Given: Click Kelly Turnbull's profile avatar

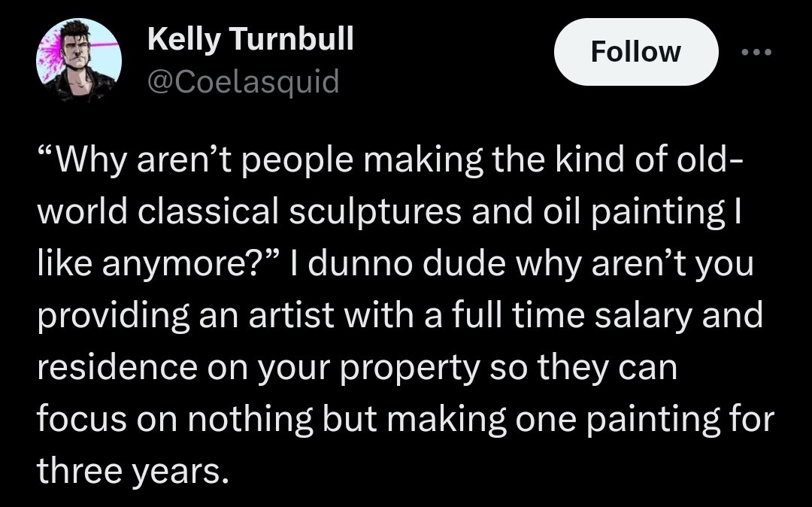Looking at the screenshot, I should coord(79,61).
